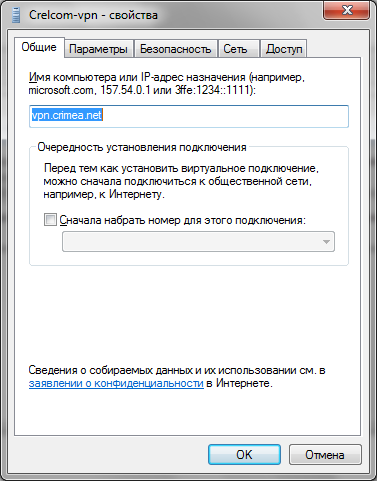Click the 'Crelcom-vpn - свойства' window title
The height and width of the screenshot is (481, 377).
coord(93,15)
